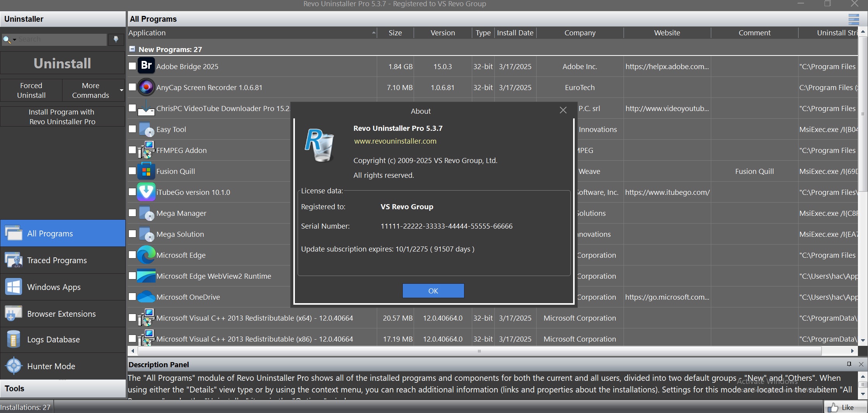Sort by the Company column header
The image size is (868, 413).
[x=580, y=33]
